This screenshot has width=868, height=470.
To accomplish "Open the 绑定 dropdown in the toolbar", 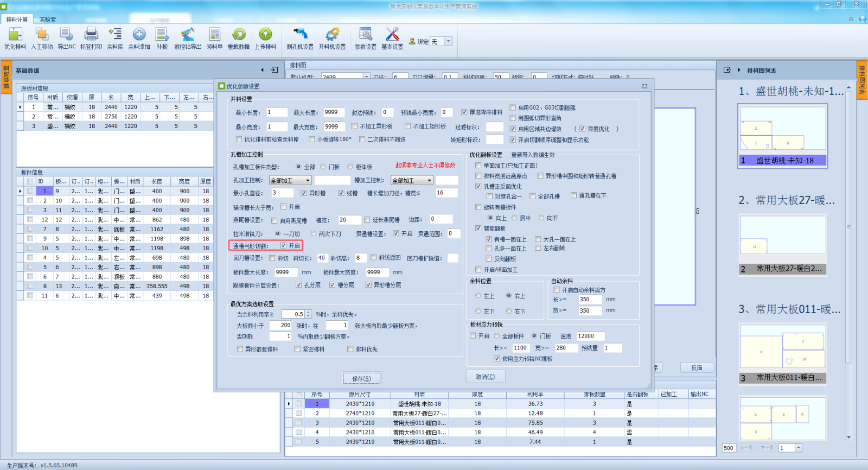I will (448, 41).
